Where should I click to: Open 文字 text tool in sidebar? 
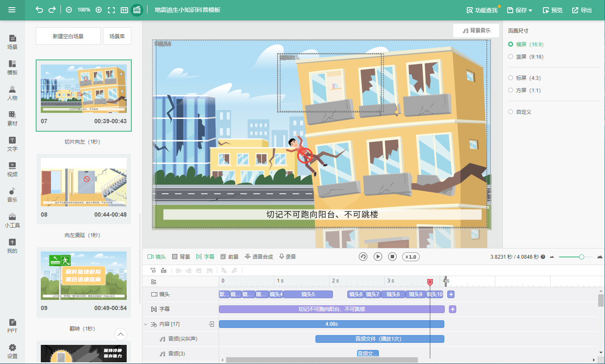[12, 144]
